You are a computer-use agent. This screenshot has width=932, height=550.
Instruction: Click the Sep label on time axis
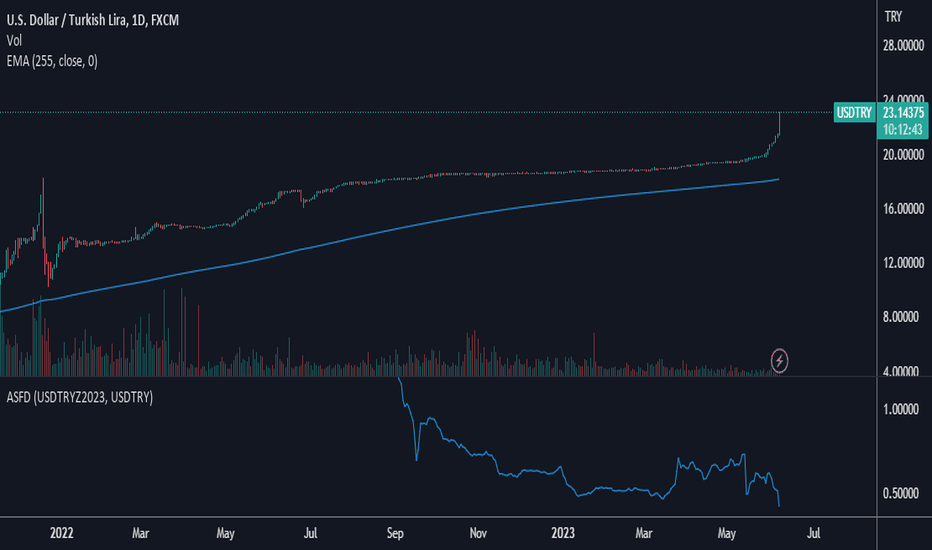(395, 533)
